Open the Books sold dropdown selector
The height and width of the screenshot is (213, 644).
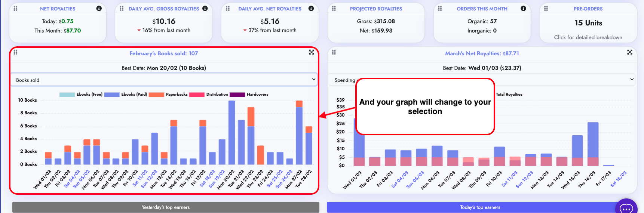click(x=164, y=80)
